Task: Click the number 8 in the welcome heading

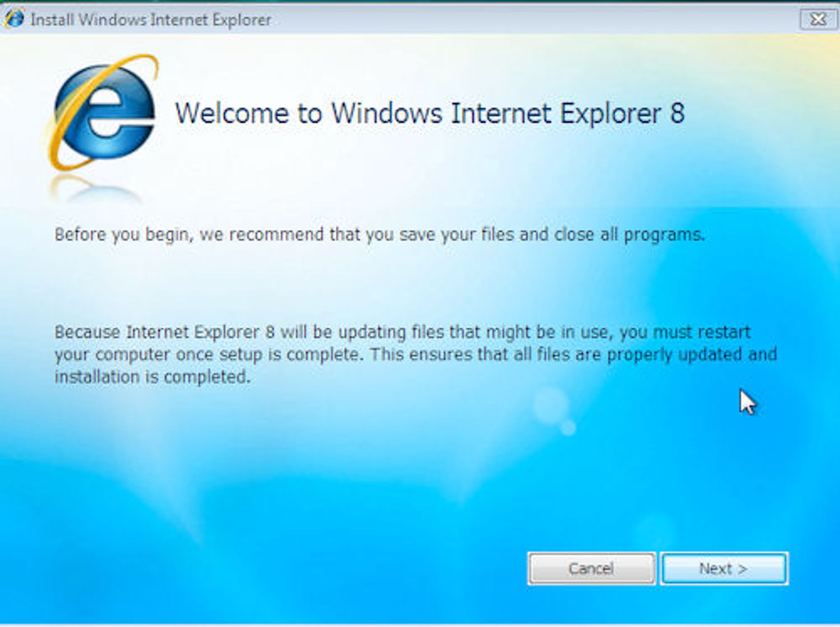Action: (x=677, y=113)
